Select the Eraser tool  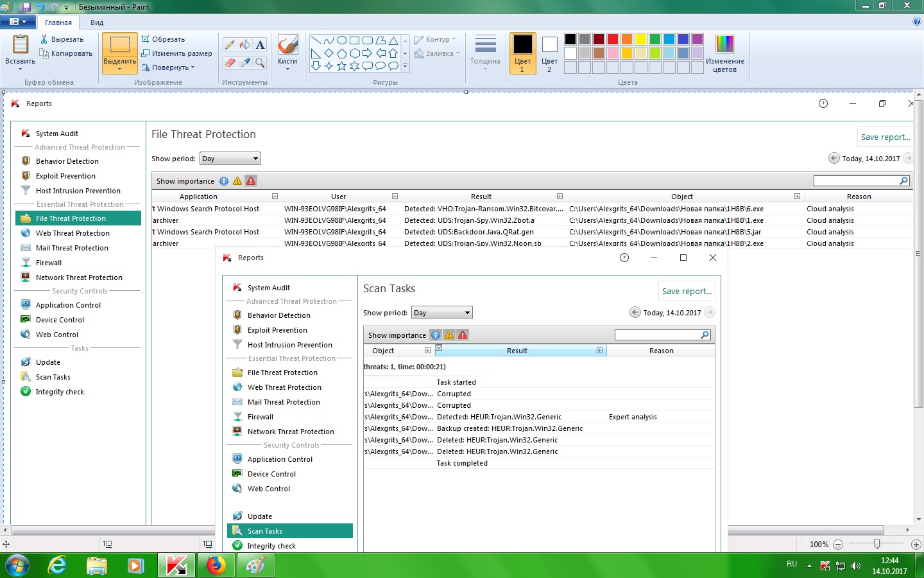(x=230, y=62)
